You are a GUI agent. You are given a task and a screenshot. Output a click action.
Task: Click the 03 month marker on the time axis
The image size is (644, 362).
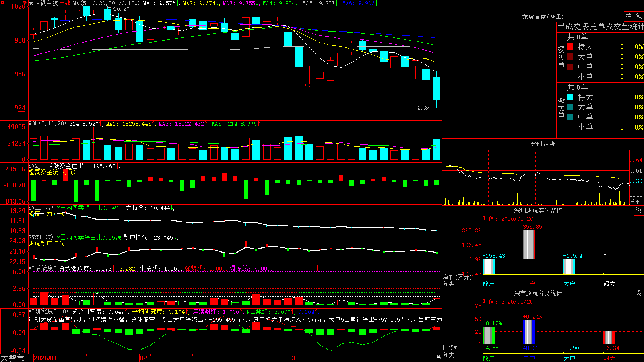click(292, 358)
